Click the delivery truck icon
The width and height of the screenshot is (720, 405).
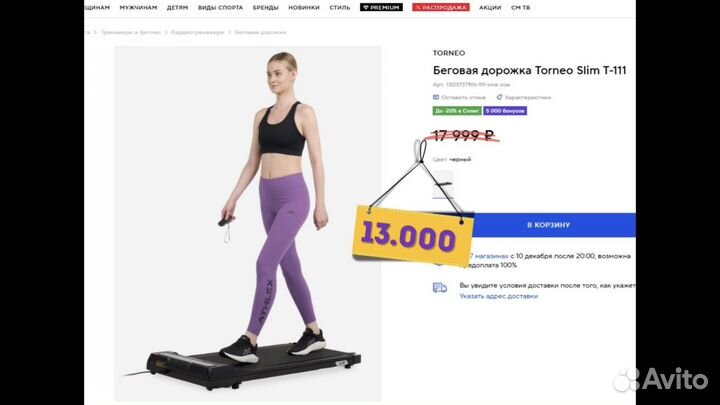[x=440, y=287]
